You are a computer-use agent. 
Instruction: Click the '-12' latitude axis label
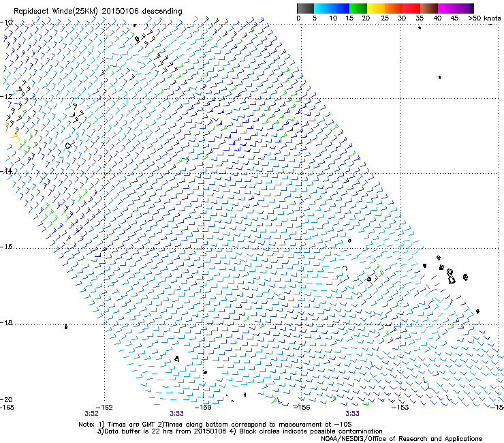tap(5, 96)
